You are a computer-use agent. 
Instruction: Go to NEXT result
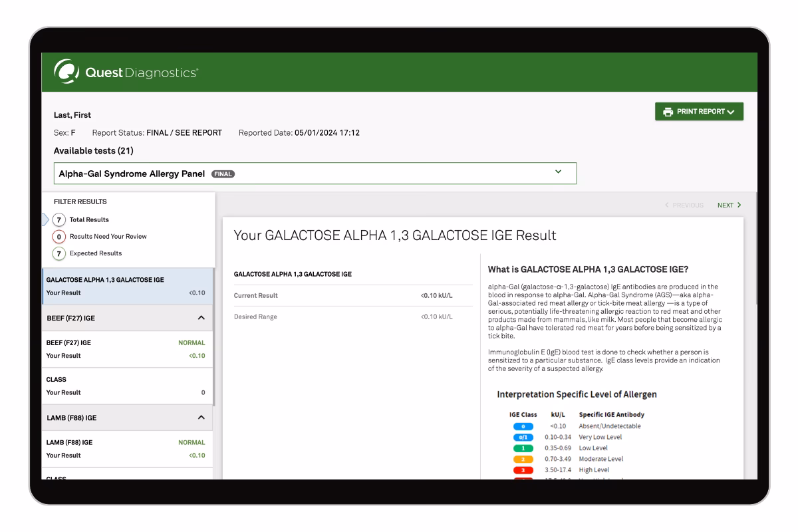[x=729, y=205]
